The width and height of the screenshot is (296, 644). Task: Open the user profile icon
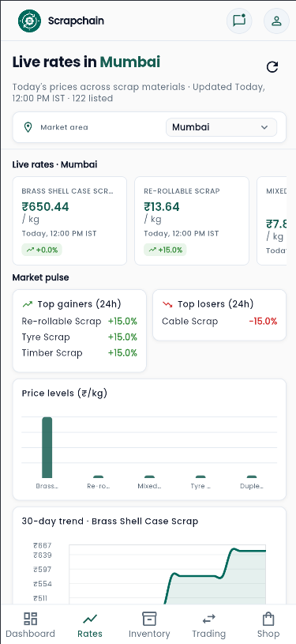(x=277, y=21)
